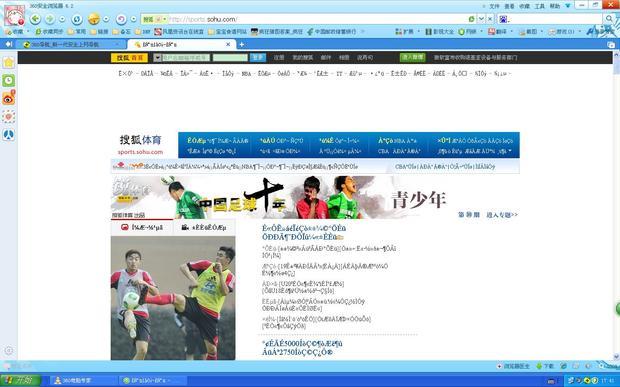620x387 pixels.
Task: Expand the address bar URL dropdown arrow
Action: pos(481,19)
